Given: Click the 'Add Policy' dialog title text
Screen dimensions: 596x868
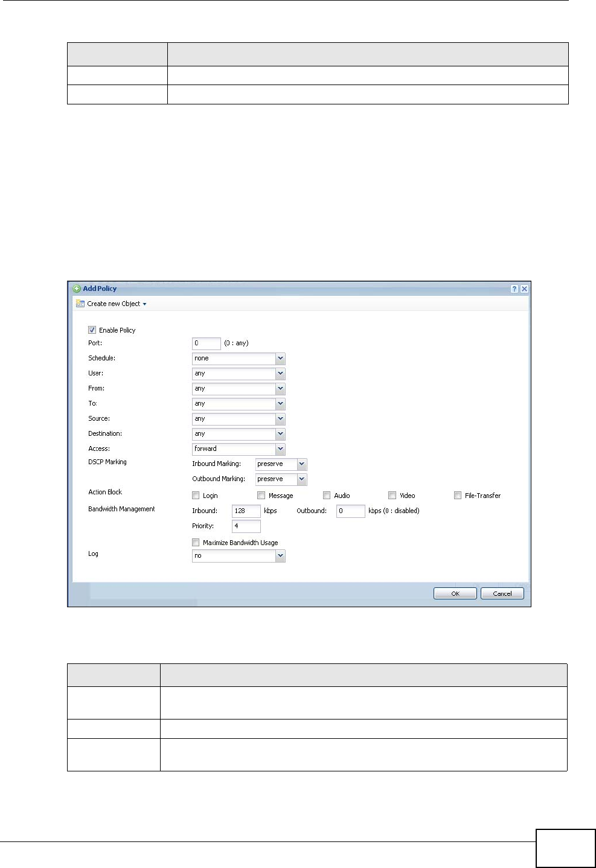Looking at the screenshot, I should click(x=100, y=289).
